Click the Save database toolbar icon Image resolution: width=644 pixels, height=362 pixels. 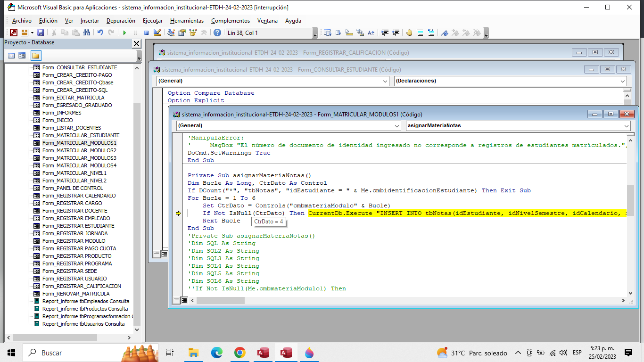(x=41, y=33)
